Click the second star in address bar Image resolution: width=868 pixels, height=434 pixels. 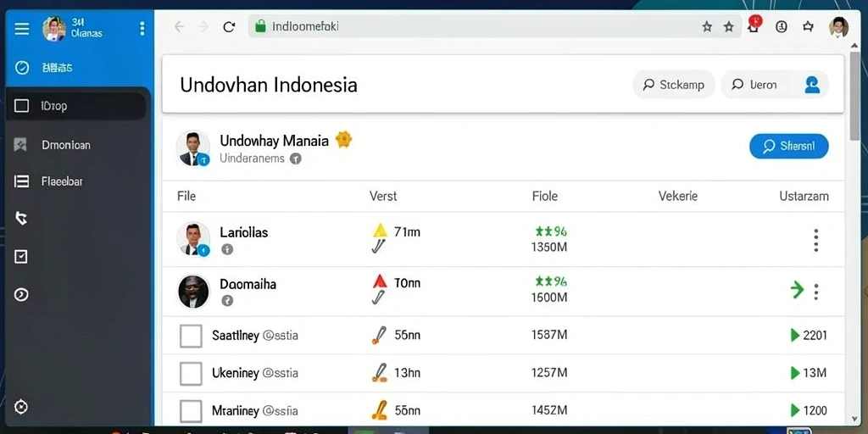(729, 26)
